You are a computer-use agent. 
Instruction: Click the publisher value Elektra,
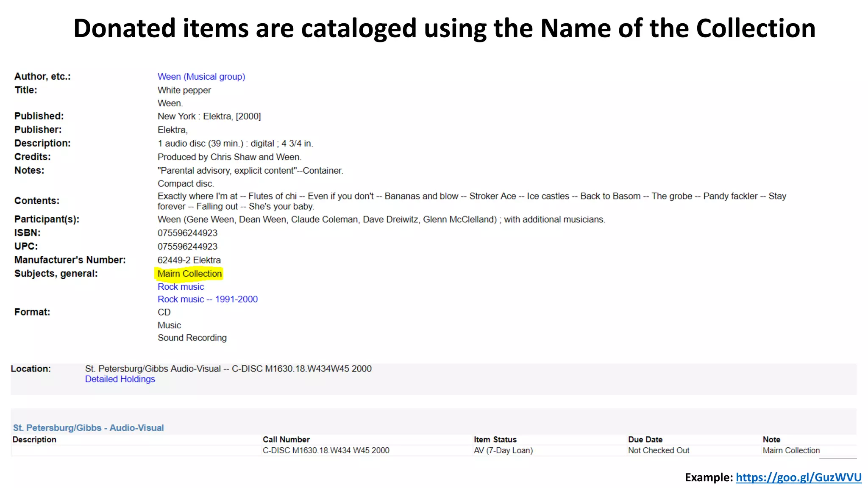point(172,130)
